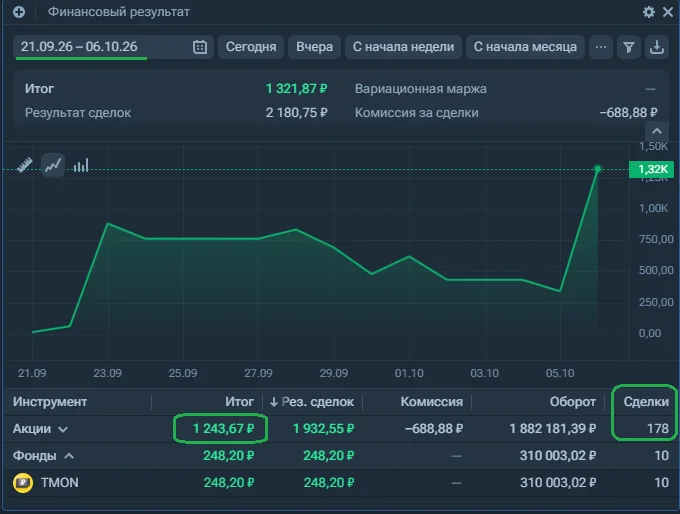Select the Вчера period

click(x=314, y=47)
